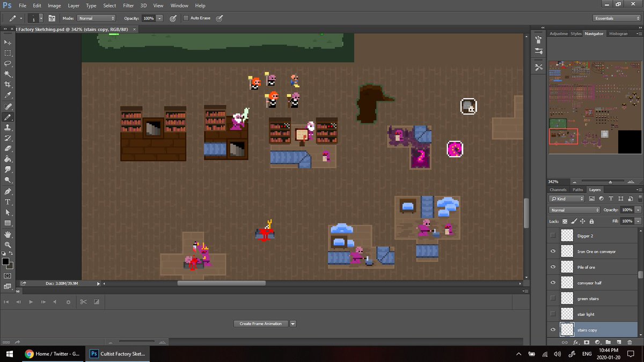Click the link layers icon
Image resolution: width=644 pixels, height=362 pixels.
tap(565, 342)
